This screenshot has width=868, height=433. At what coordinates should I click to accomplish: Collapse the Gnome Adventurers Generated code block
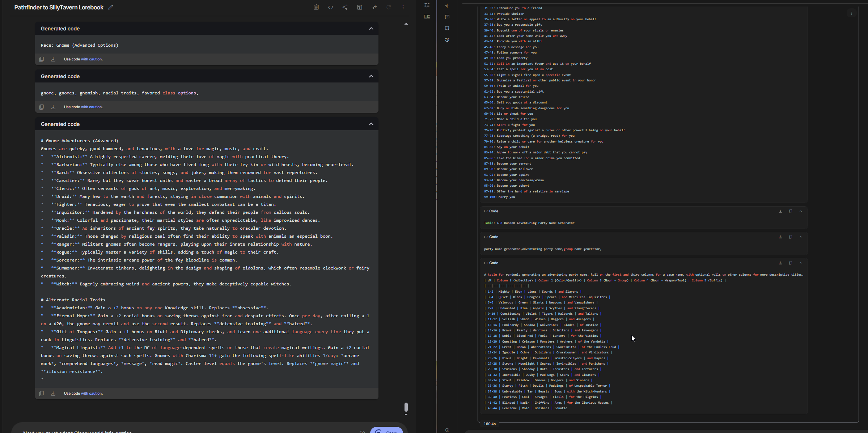pos(371,124)
